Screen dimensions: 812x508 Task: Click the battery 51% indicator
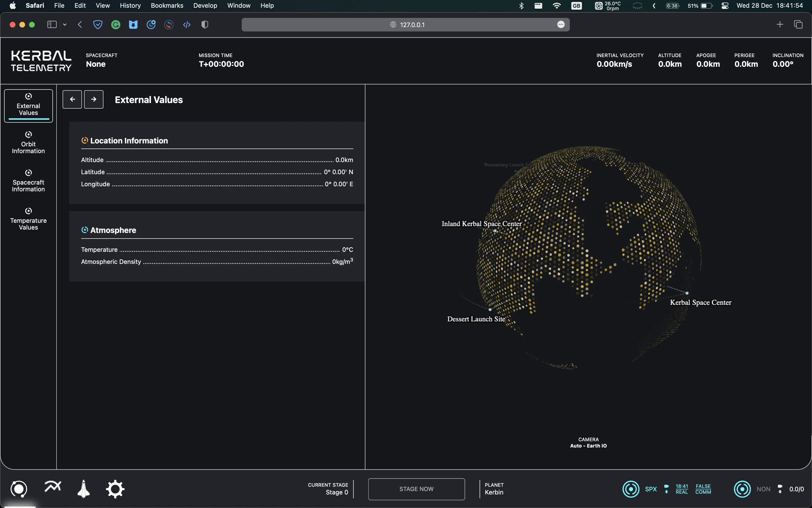coord(700,6)
